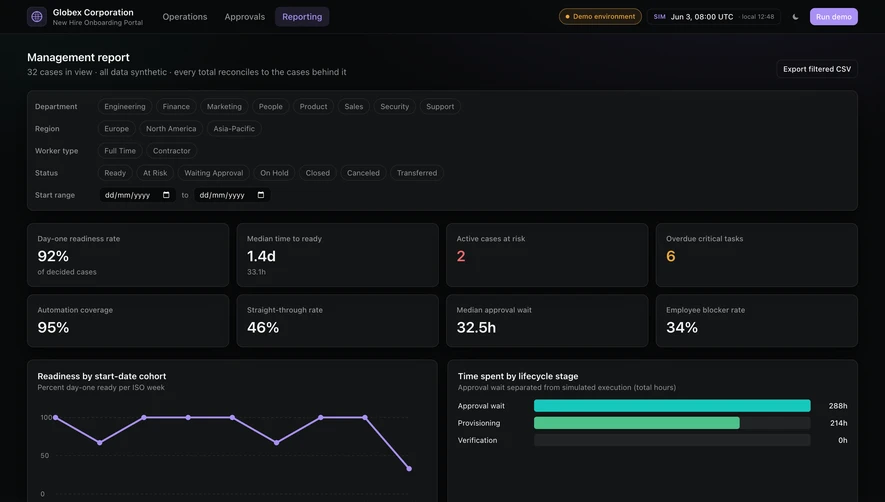Click the last cohort chart point
This screenshot has width=885, height=502.
click(x=409, y=469)
